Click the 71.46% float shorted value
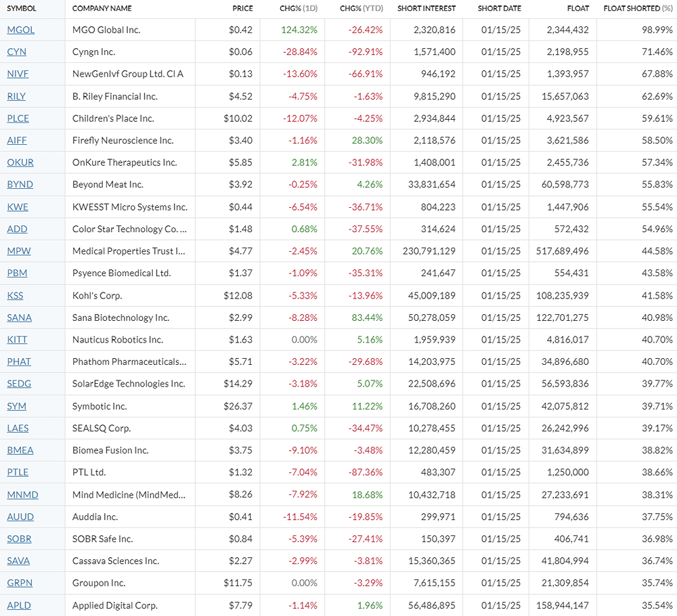677x616 pixels. (x=657, y=52)
